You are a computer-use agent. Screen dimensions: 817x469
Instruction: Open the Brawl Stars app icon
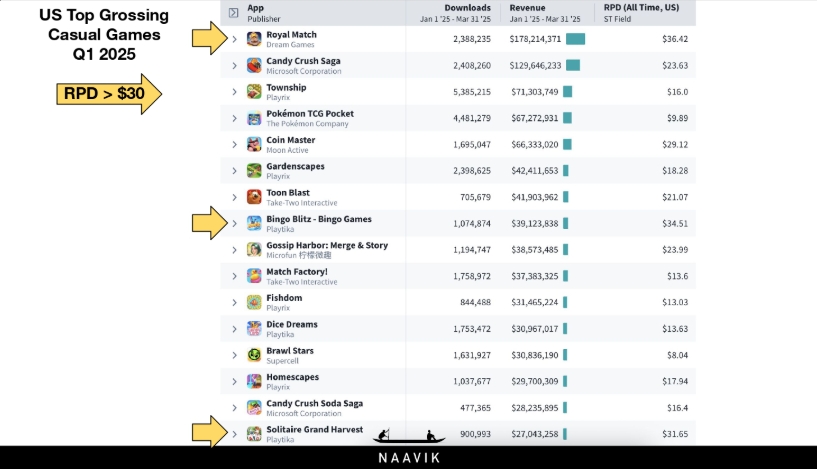(254, 355)
